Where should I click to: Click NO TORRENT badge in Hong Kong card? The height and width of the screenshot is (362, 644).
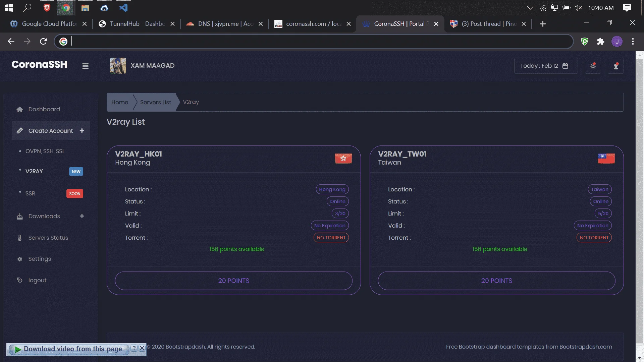[x=331, y=238]
